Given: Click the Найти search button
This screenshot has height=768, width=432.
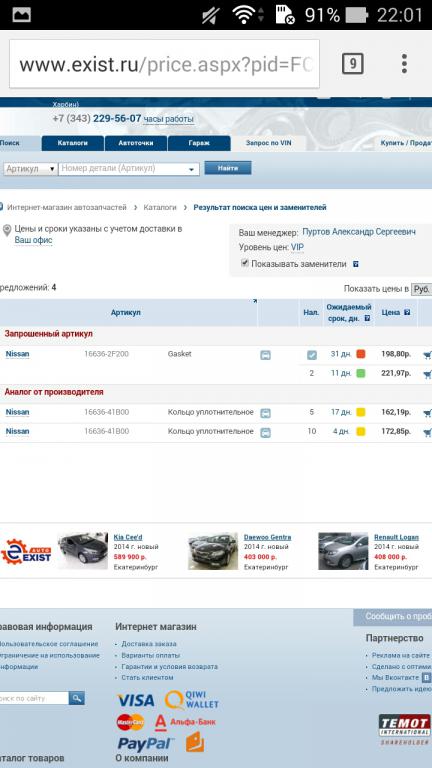Looking at the screenshot, I should (228, 168).
